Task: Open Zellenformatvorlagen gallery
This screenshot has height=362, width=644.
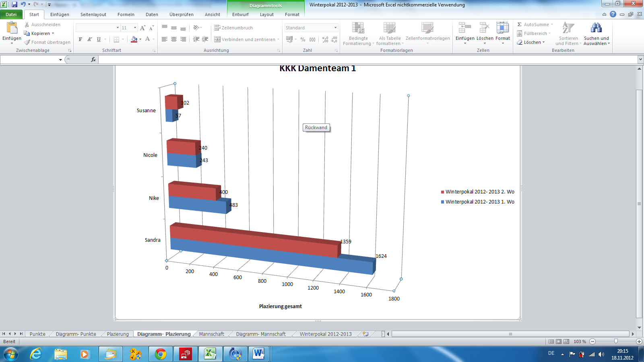Action: (x=427, y=34)
